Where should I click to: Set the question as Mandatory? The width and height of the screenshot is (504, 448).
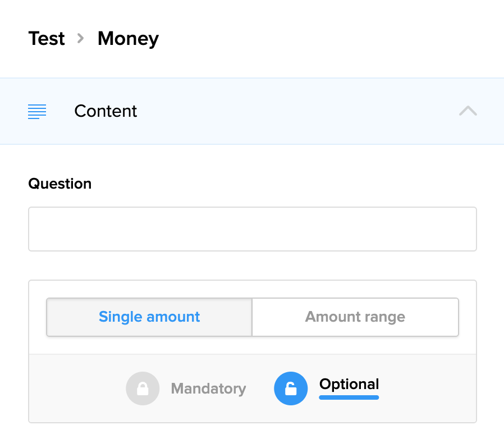208,388
